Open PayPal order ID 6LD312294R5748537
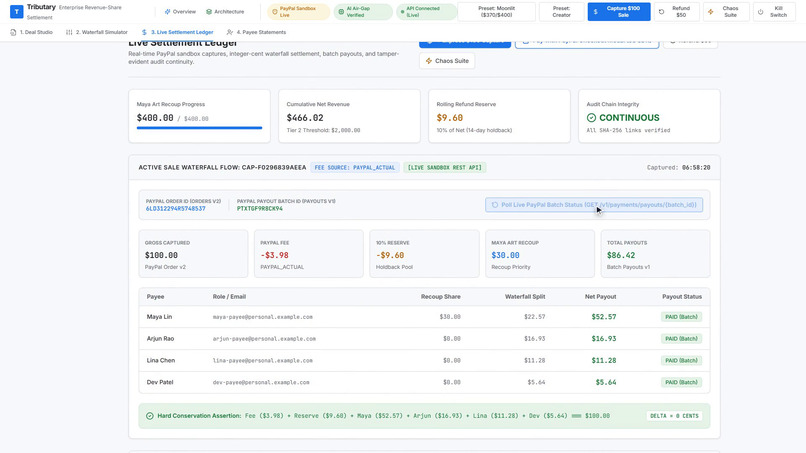This screenshot has height=453, width=806. [175, 209]
